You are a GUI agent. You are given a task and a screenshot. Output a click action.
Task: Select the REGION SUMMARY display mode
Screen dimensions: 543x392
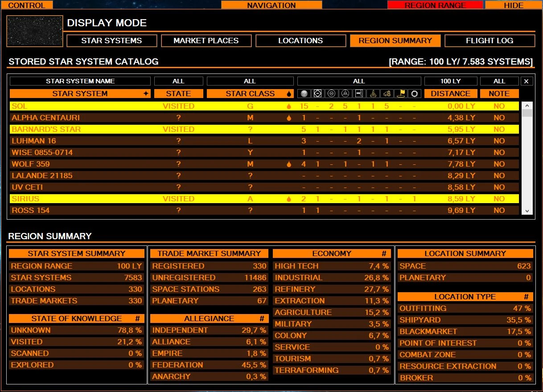pyautogui.click(x=395, y=41)
